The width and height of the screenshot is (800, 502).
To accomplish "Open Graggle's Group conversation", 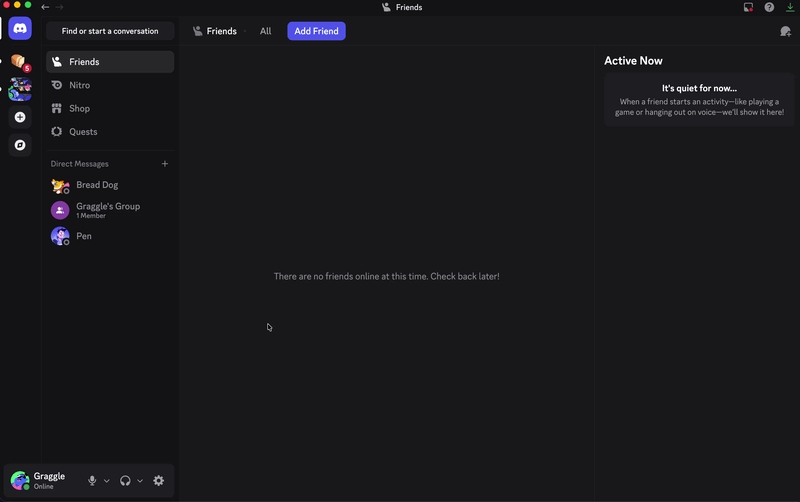I will 110,210.
